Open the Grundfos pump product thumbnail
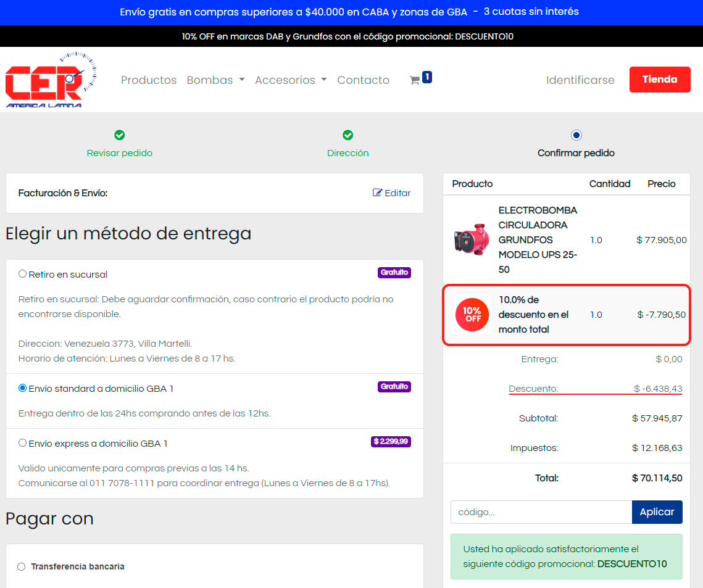703x588 pixels. tap(471, 240)
